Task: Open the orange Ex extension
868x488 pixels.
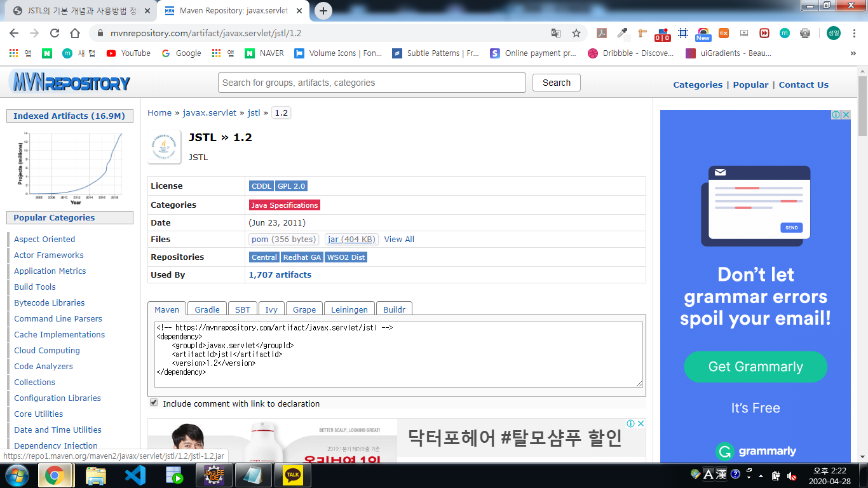Action: [x=724, y=33]
